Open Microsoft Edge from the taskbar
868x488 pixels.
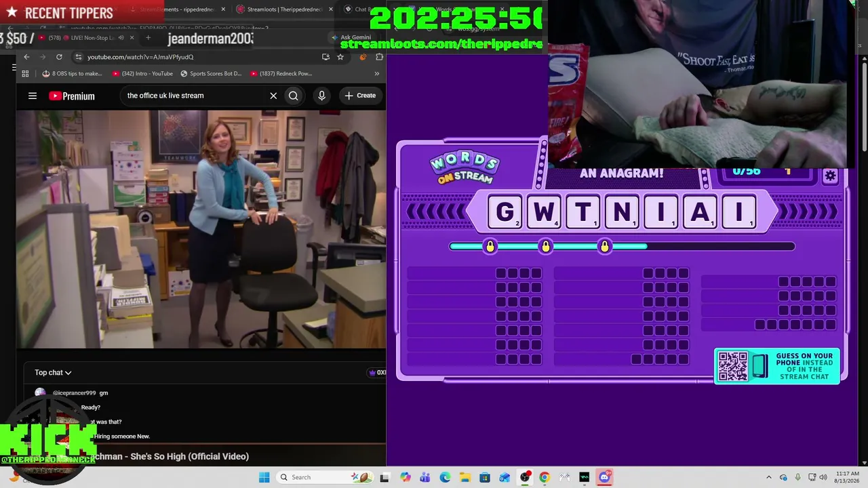point(445,477)
